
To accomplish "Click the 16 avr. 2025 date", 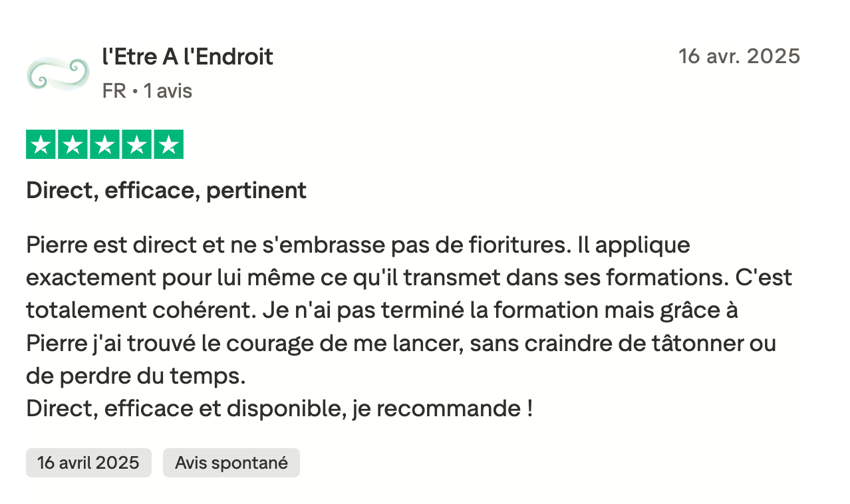I will tap(739, 57).
